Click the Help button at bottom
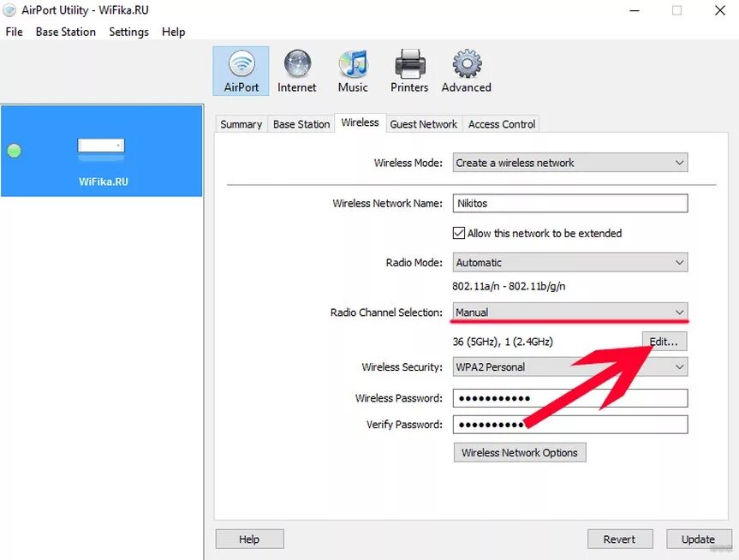This screenshot has width=739, height=560. (249, 539)
